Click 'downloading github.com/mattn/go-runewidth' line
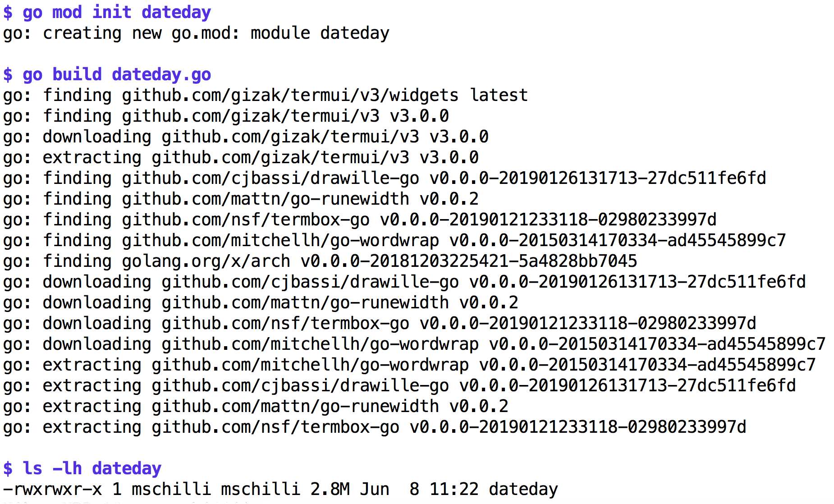This screenshot has width=834, height=504. click(x=261, y=303)
